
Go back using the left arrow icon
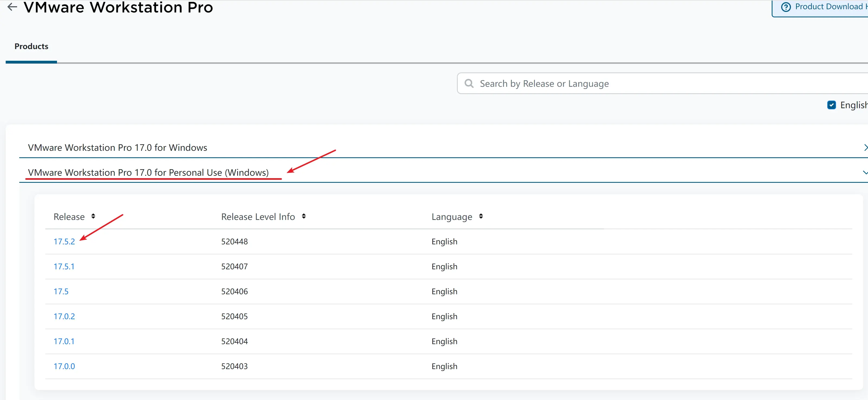[12, 7]
